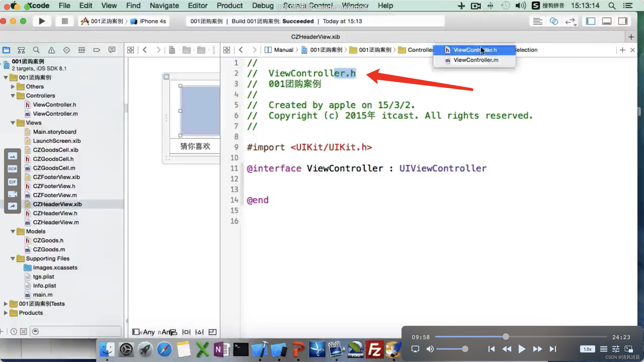Screen dimensions: 644x362
Task: Open CZGoodsCell.h file
Action: point(53,159)
